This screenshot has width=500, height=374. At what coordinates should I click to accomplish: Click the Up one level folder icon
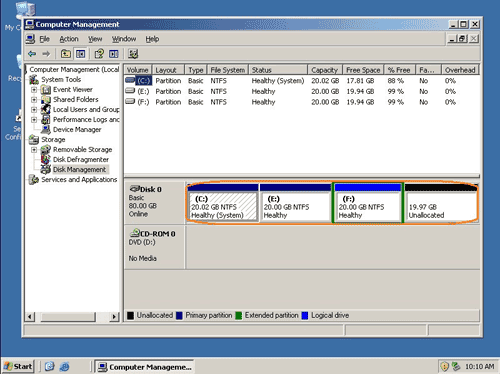(x=66, y=54)
